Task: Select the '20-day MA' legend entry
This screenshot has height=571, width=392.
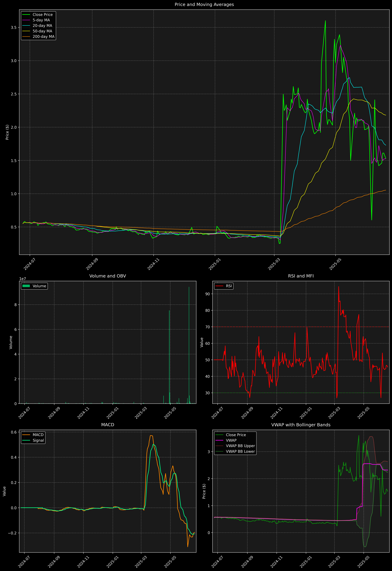Action: (37, 26)
